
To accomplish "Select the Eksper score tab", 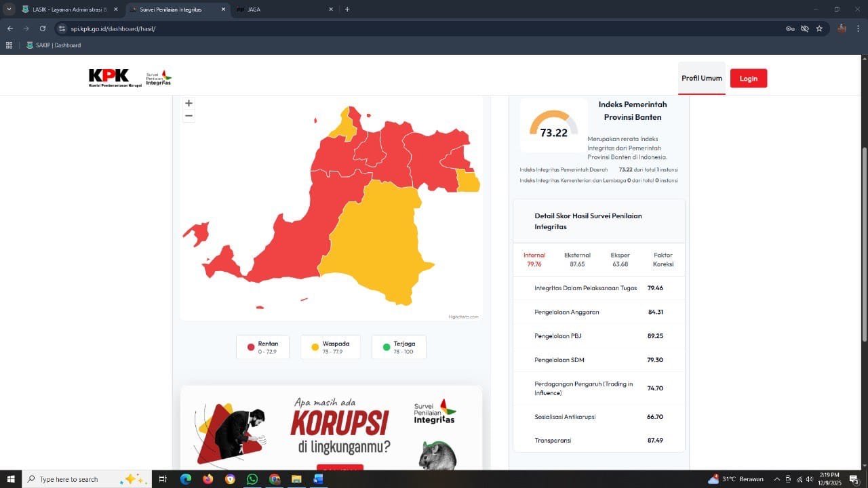I will (620, 260).
